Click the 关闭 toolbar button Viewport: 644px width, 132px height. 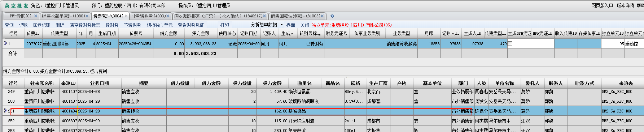pyautogui.click(x=305, y=25)
